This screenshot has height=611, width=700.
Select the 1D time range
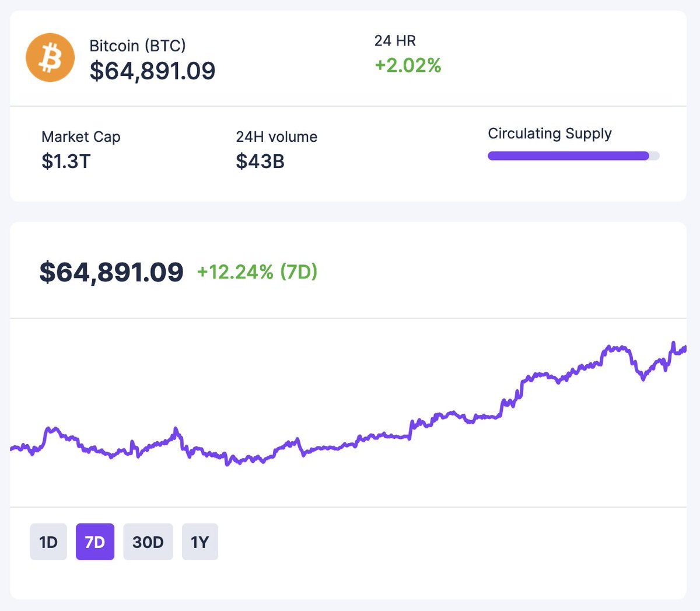coord(48,542)
